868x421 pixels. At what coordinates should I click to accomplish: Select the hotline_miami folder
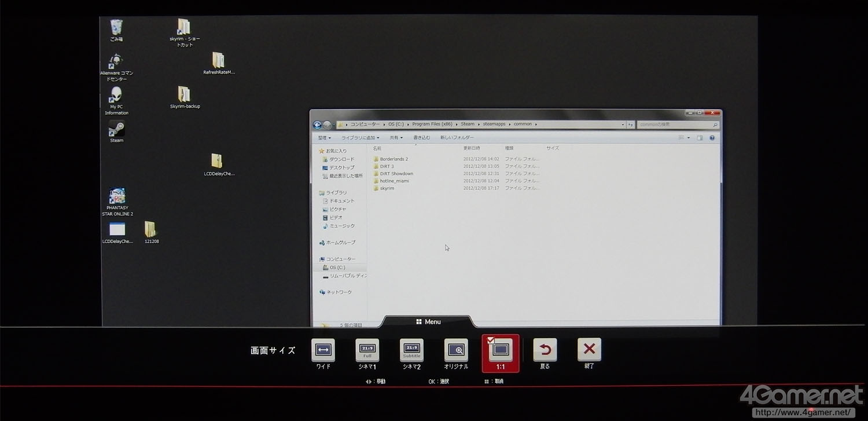pos(391,181)
